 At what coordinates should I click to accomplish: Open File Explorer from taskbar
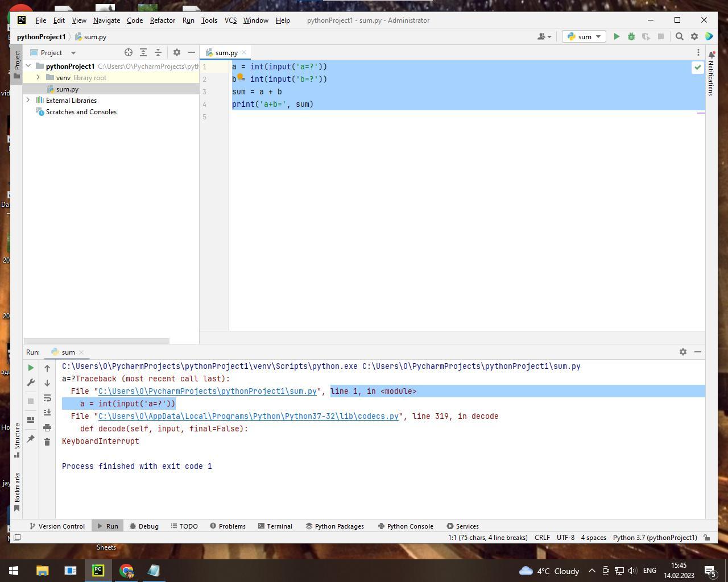point(43,571)
